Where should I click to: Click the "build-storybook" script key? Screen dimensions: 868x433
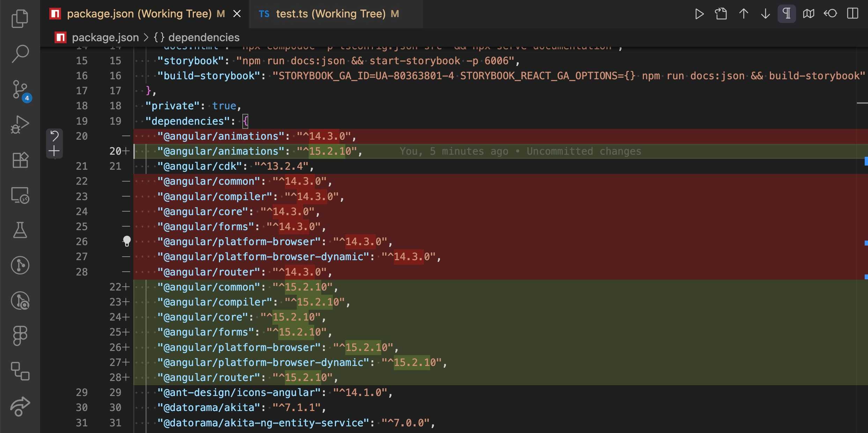pyautogui.click(x=208, y=76)
